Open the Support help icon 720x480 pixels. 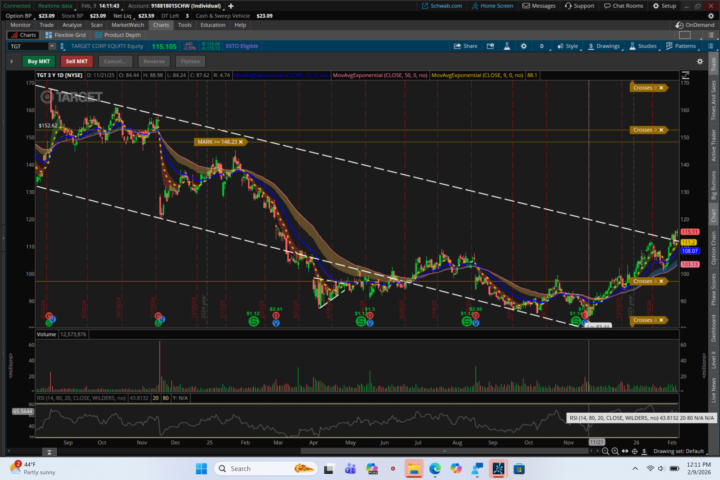(579, 6)
